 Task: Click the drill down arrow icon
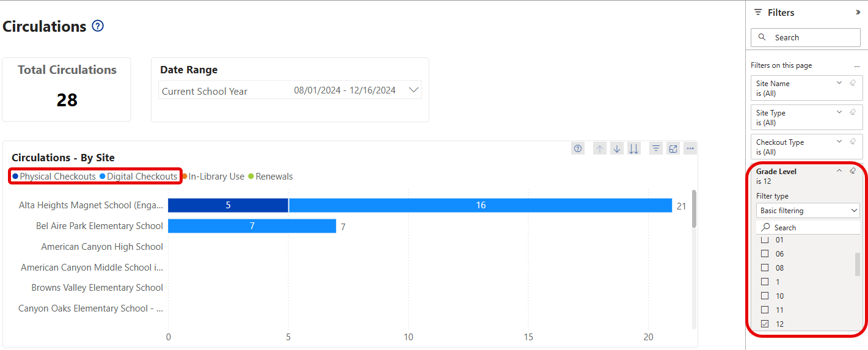click(617, 148)
